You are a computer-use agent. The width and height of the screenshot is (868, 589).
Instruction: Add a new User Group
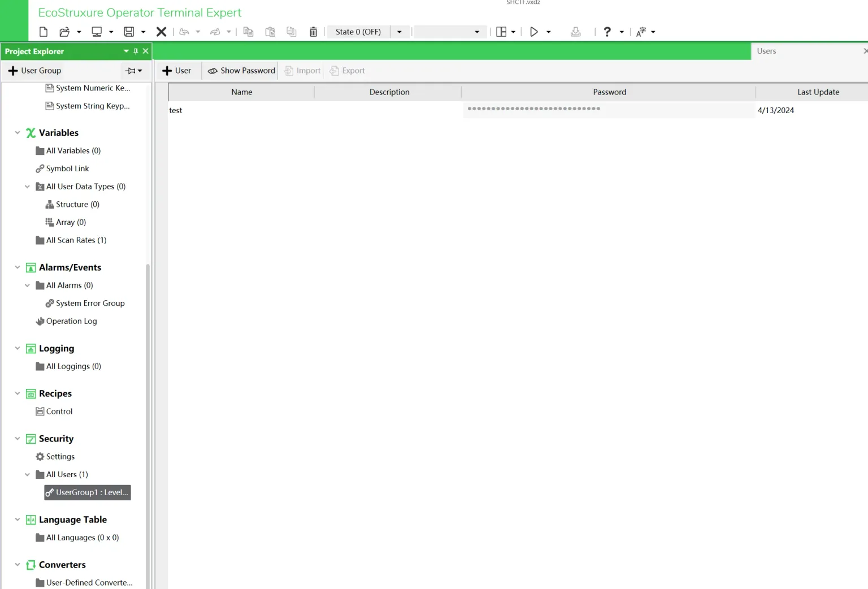coord(34,71)
